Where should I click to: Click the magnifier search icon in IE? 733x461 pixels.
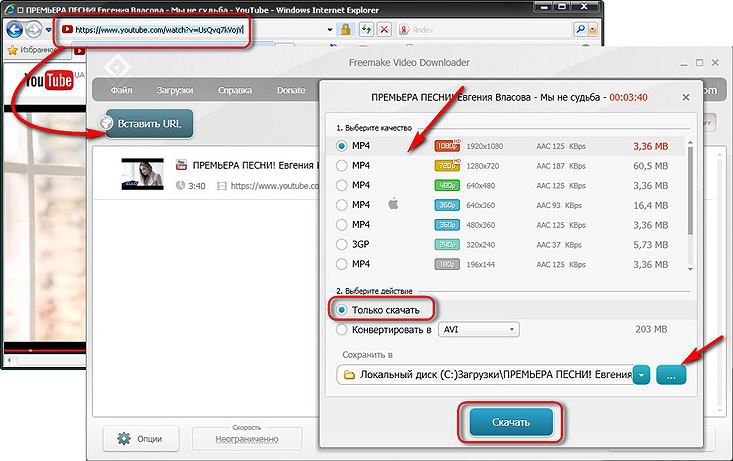pyautogui.click(x=581, y=29)
